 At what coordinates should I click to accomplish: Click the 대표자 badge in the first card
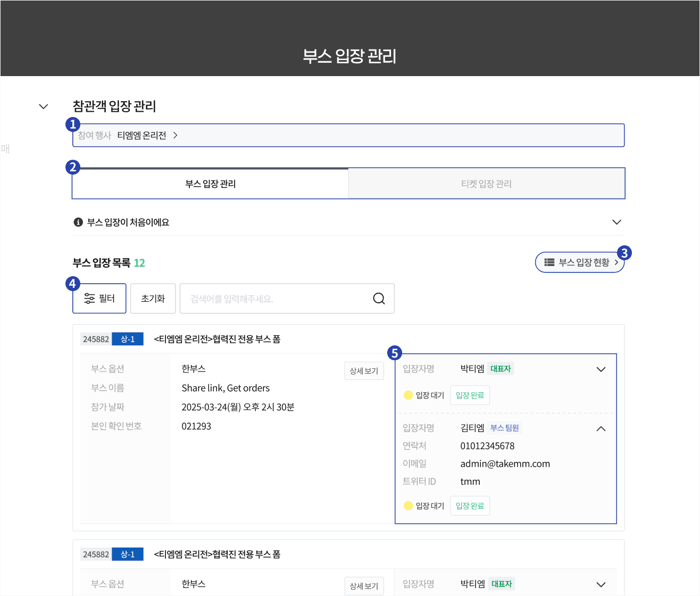(x=501, y=369)
